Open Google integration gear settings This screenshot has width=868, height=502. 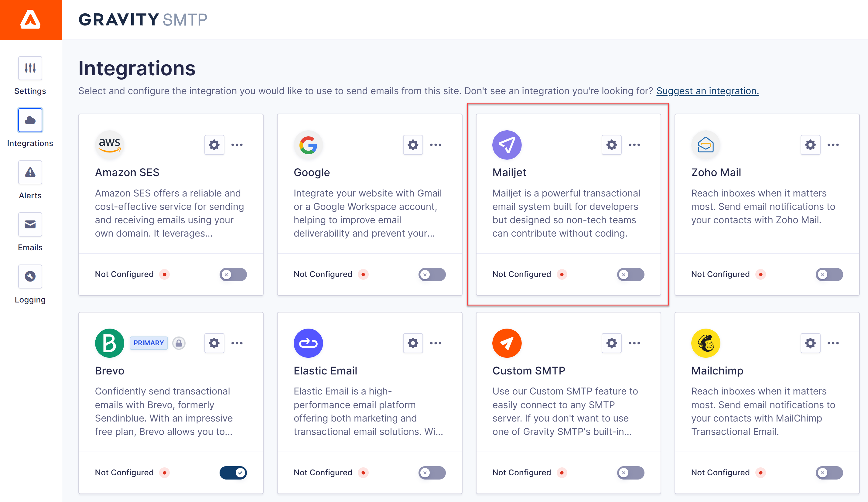coord(413,145)
